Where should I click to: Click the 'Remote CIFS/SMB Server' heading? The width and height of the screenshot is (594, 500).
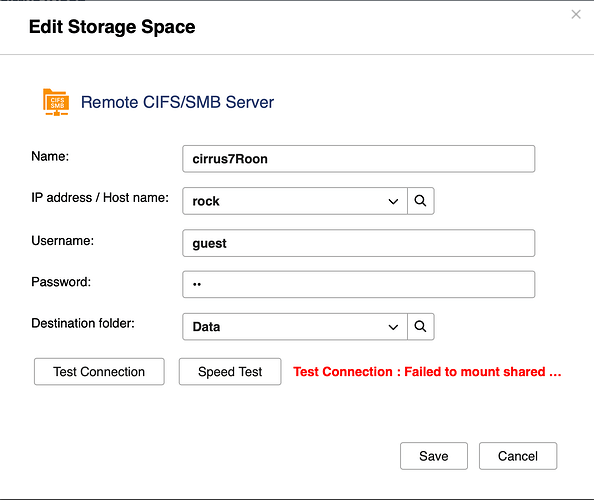coord(177,102)
